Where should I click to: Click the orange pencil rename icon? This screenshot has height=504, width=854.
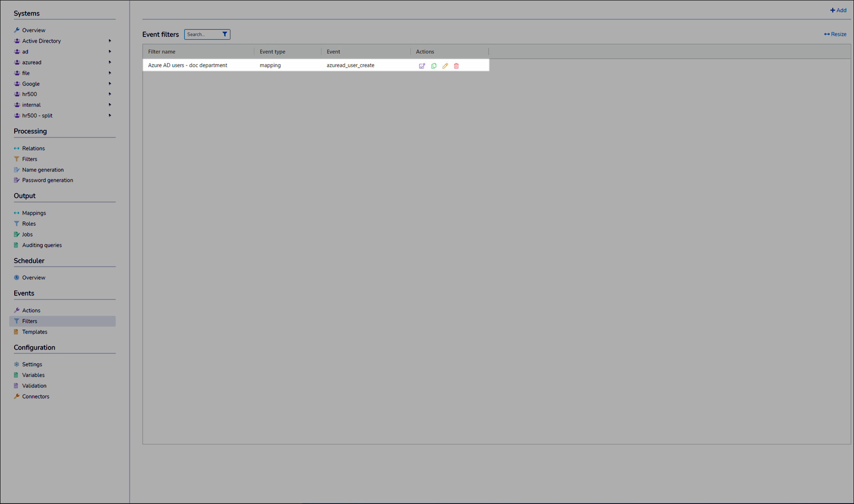pos(445,66)
